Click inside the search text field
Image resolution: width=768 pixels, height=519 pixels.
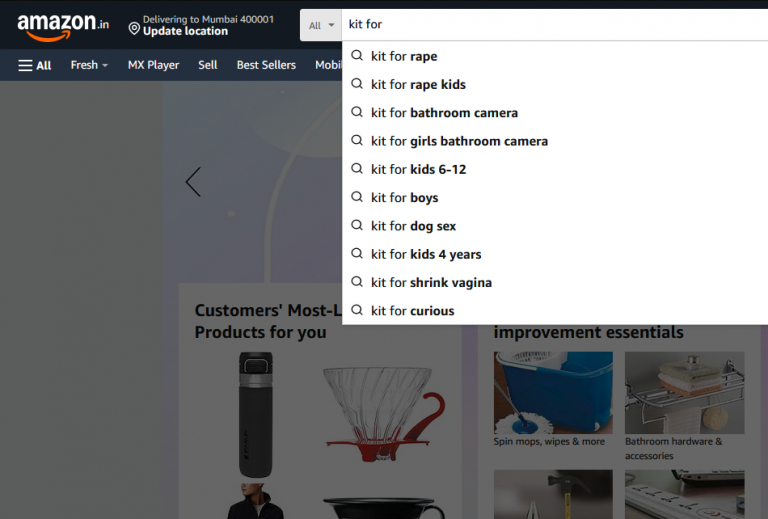(x=550, y=25)
